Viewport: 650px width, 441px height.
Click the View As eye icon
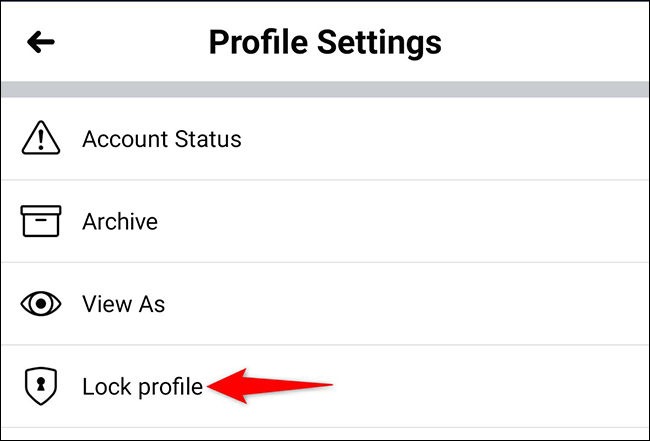tap(41, 304)
